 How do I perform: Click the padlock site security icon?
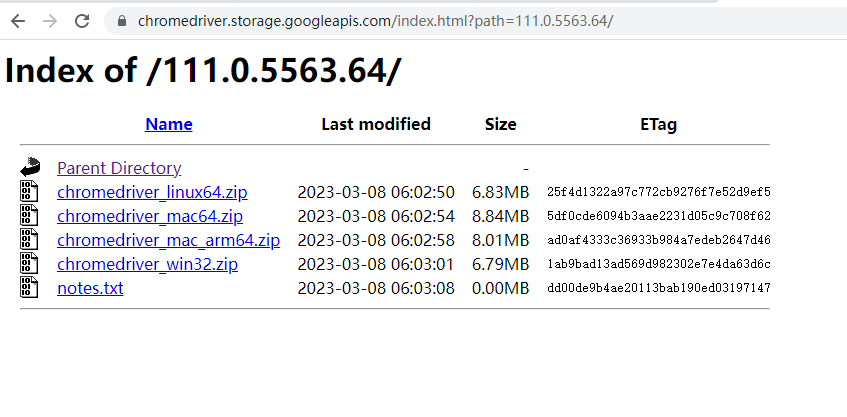[122, 21]
